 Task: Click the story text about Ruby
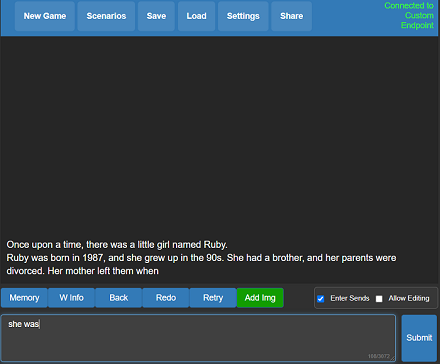[x=201, y=258]
